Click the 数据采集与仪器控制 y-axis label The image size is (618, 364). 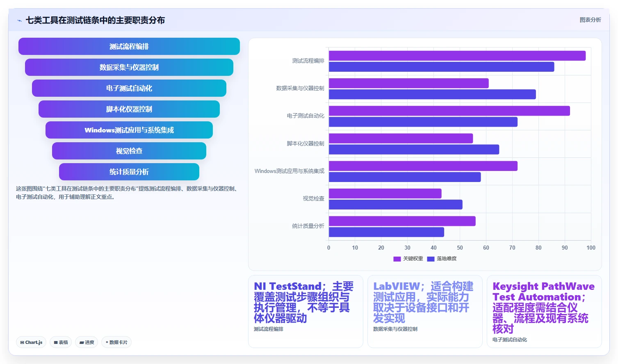point(300,88)
